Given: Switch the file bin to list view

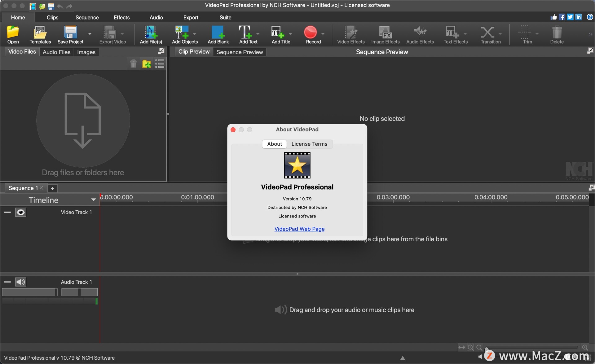Looking at the screenshot, I should tap(160, 64).
